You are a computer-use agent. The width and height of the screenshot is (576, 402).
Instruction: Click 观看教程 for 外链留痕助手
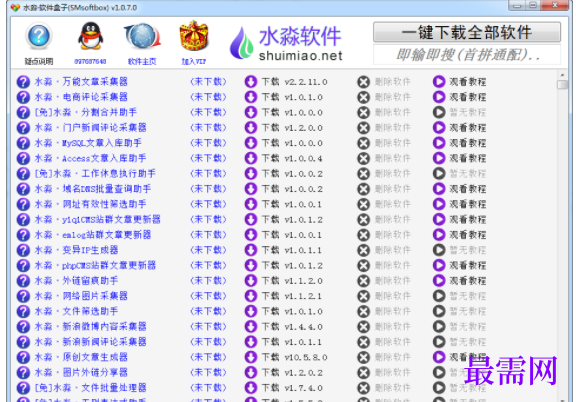pyautogui.click(x=468, y=281)
